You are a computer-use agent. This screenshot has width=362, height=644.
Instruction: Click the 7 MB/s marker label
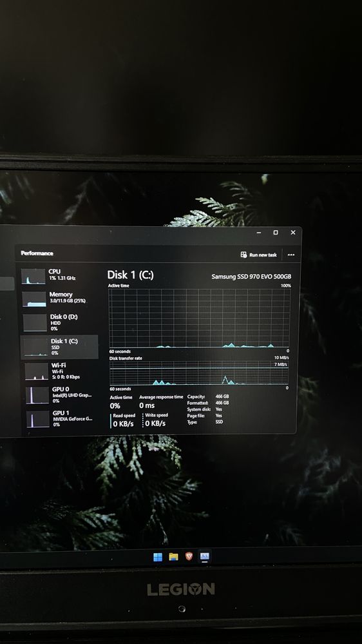click(x=281, y=364)
